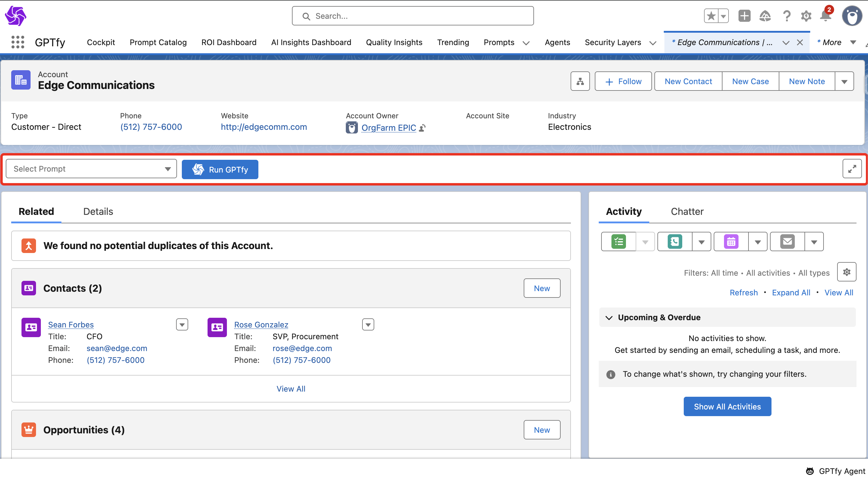Click the new event calendar icon
This screenshot has height=483, width=868.
731,242
